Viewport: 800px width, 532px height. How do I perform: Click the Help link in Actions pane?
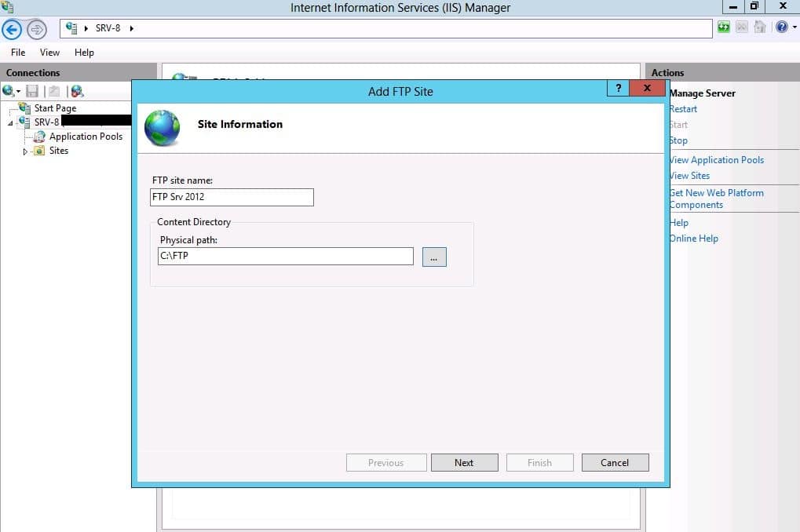tap(679, 223)
